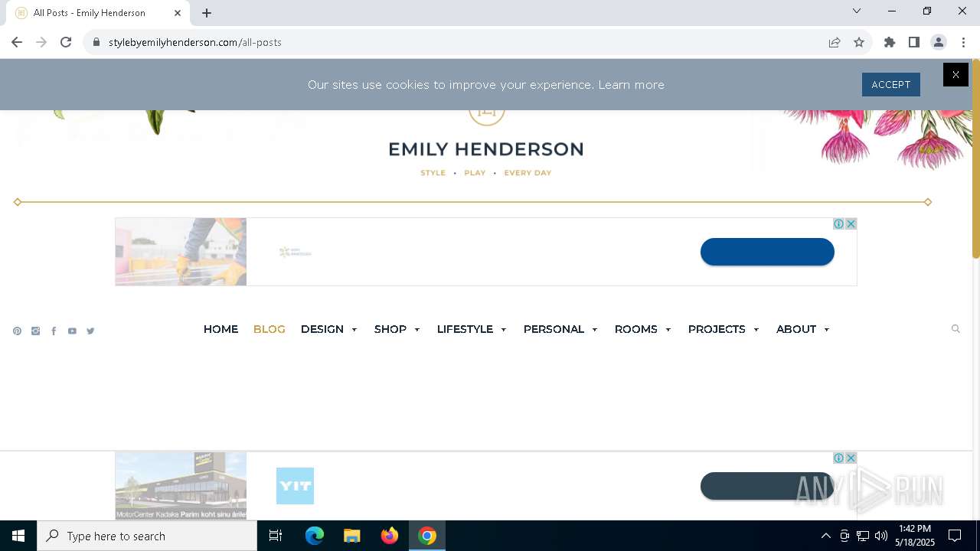This screenshot has height=551, width=980.
Task: Open File Explorer from taskbar
Action: (x=351, y=536)
